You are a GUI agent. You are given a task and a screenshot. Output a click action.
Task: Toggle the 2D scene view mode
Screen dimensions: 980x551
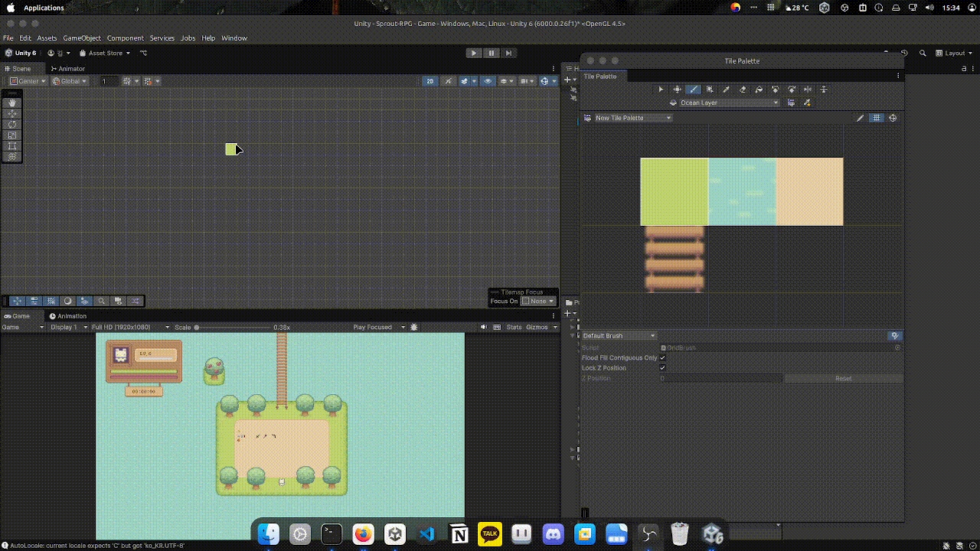430,81
